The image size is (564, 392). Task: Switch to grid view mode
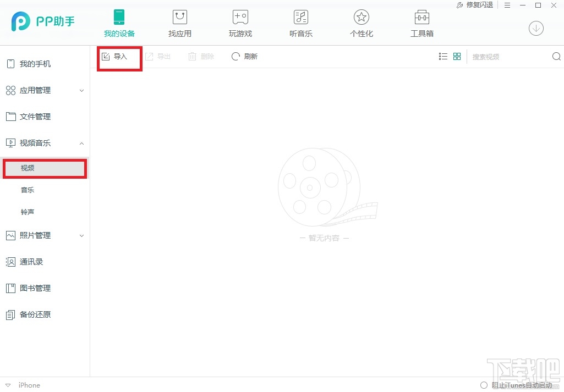point(457,56)
